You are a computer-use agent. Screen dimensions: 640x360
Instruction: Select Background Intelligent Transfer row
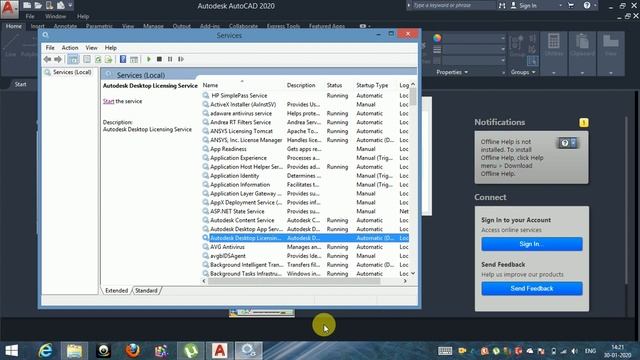[x=305, y=265]
